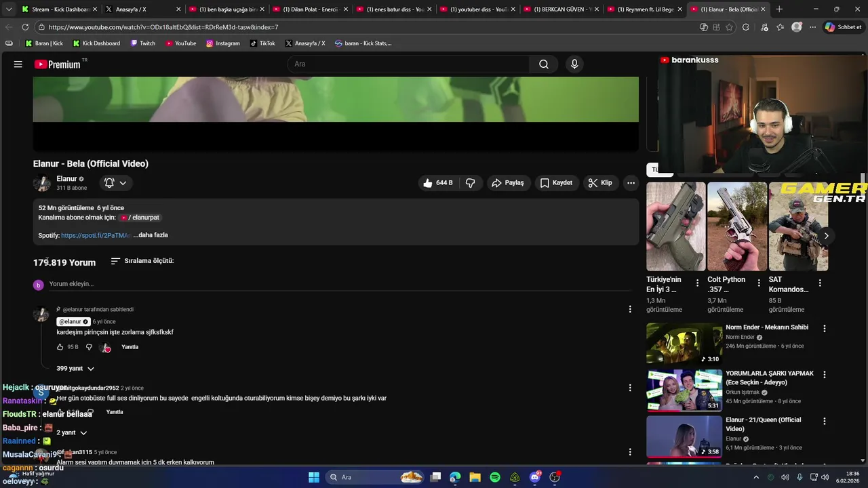Open the notification bell dropdown for Elanur
The width and height of the screenshot is (868, 488).
(x=115, y=183)
